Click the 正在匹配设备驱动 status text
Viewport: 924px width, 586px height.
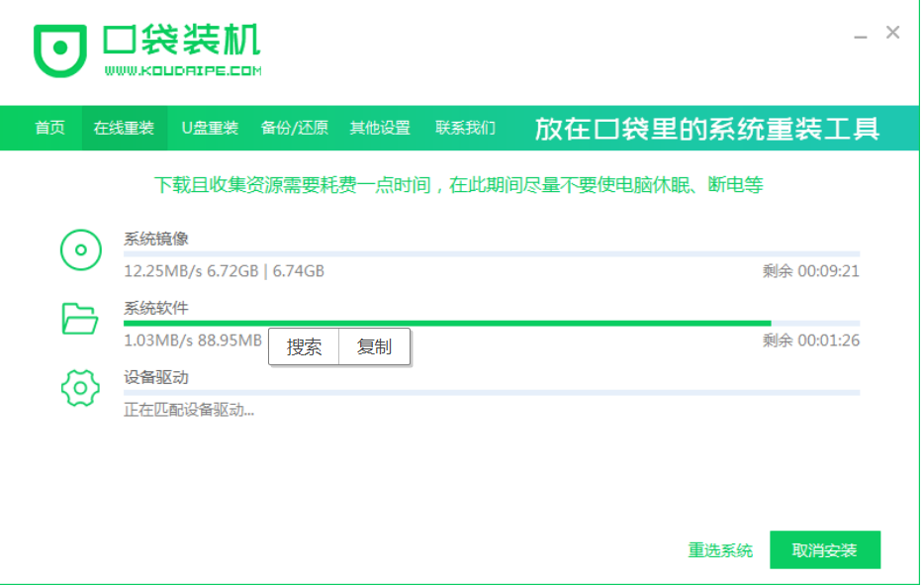click(188, 410)
